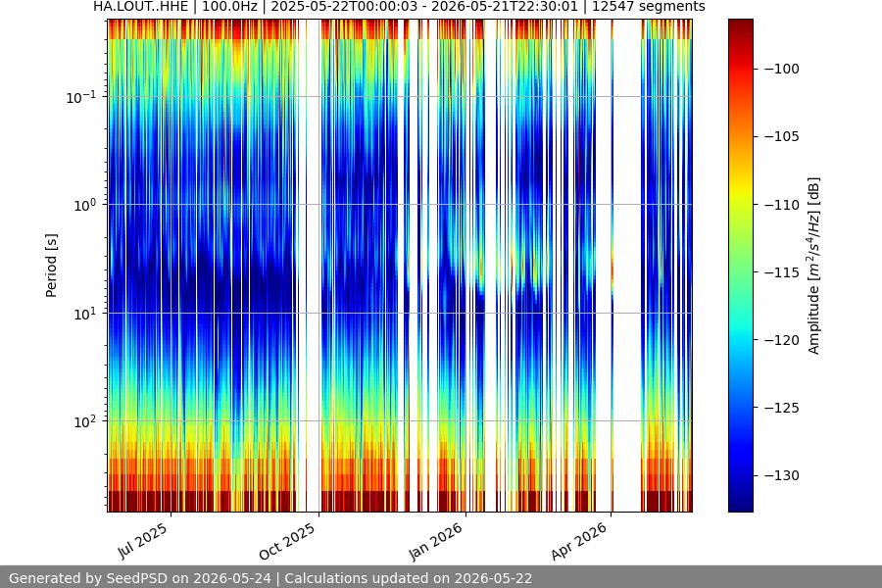Click the wide data gap after April 2026
Image resolution: width=882 pixels, height=588 pixels.
[x=626, y=265]
